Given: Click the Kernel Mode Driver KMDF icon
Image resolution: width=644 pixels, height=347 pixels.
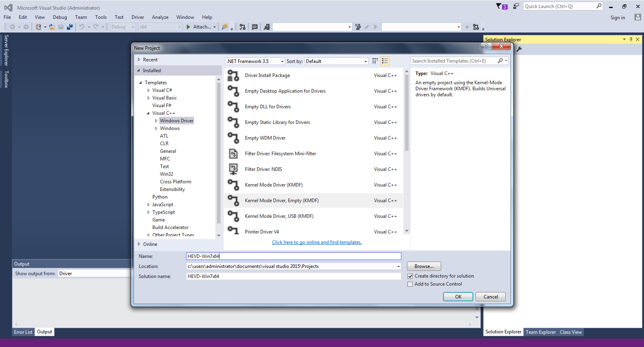Looking at the screenshot, I should point(233,185).
